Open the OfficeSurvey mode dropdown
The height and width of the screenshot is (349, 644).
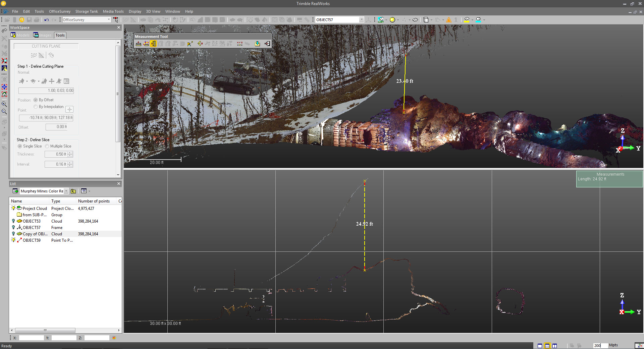tap(109, 19)
